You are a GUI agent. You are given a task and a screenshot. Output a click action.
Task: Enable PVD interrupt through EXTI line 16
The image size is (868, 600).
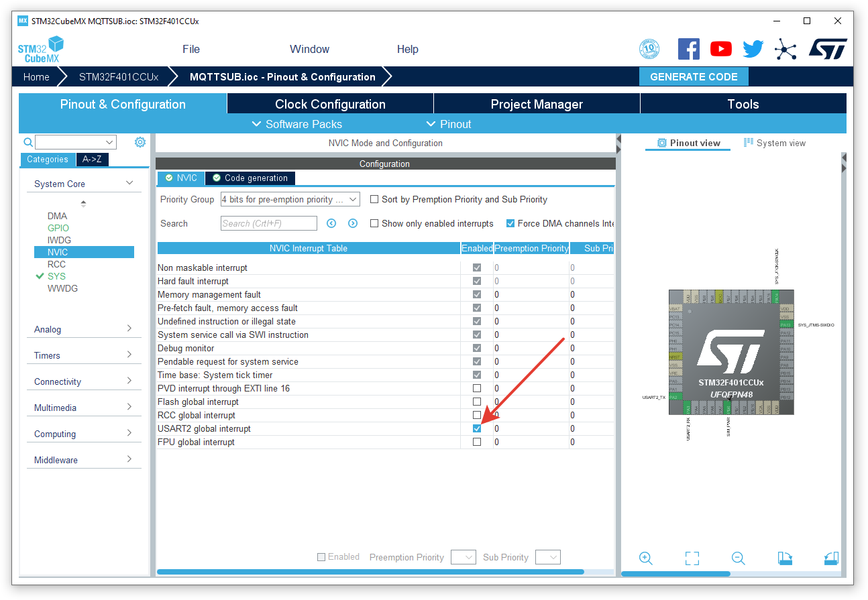click(477, 388)
